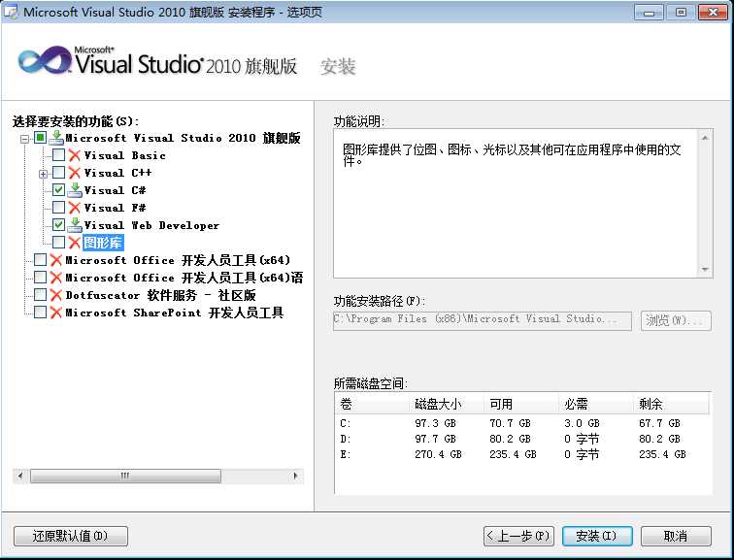Click red X icon beside Office 开发人员工具(x64)
Viewport: 734px width, 560px height.
click(55, 260)
